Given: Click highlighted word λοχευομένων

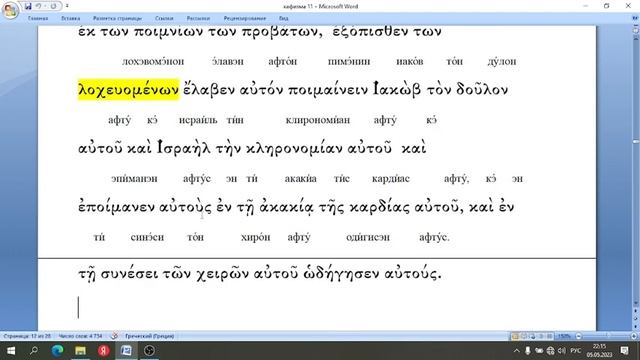Looking at the screenshot, I should pos(129,89).
